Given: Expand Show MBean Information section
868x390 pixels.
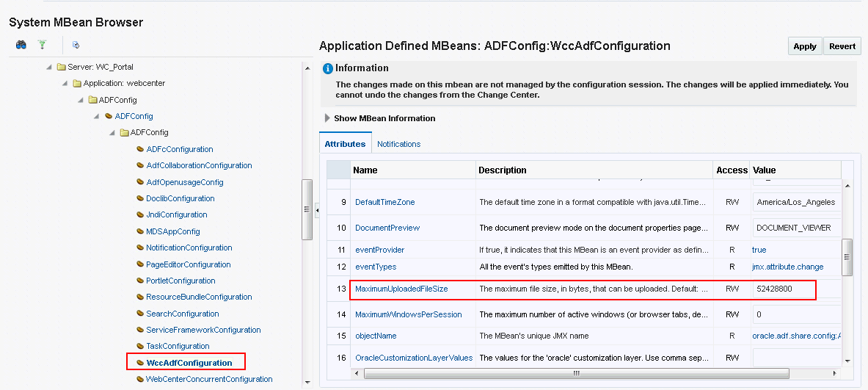Looking at the screenshot, I should click(x=327, y=118).
